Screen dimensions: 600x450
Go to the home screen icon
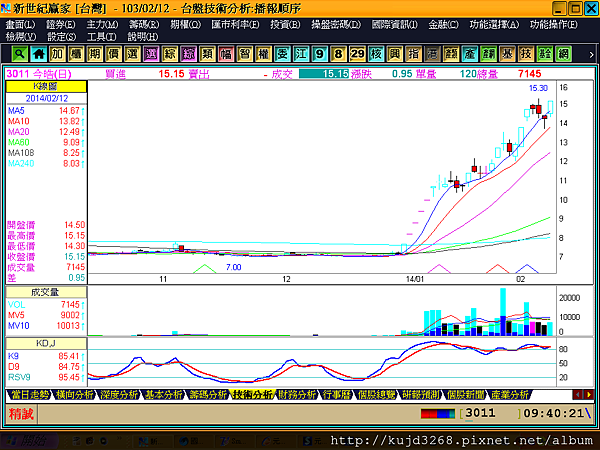pos(38,54)
